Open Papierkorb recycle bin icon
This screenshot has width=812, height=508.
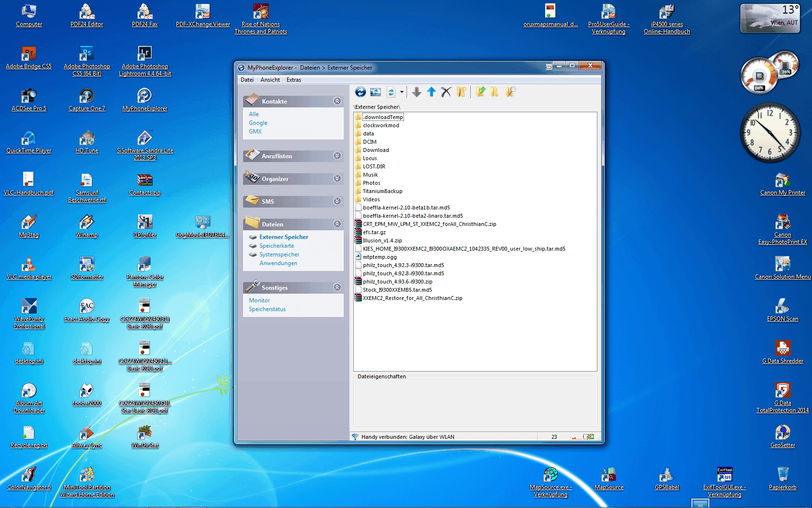pos(783,478)
